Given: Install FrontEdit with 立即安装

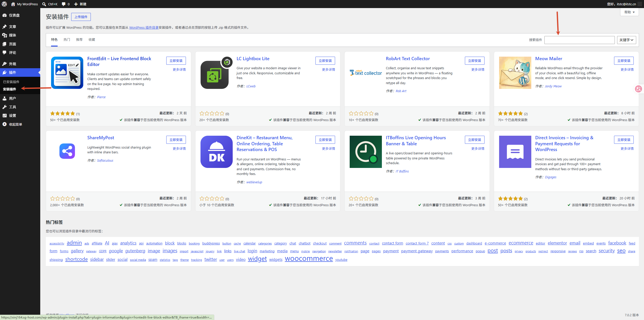Looking at the screenshot, I should point(176,61).
